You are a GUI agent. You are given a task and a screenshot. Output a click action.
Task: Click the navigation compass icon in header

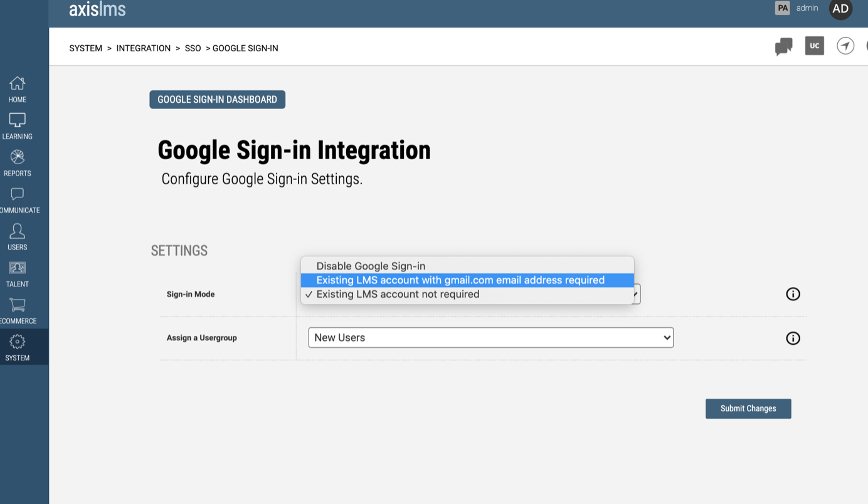coord(845,46)
